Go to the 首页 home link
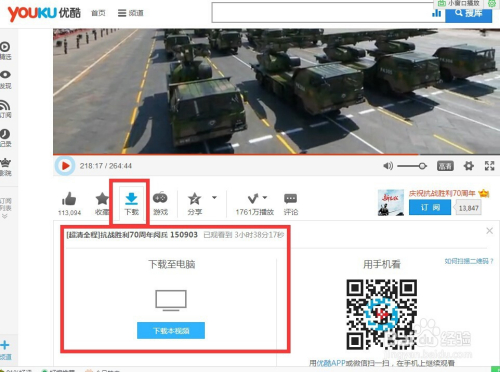The image size is (500, 372). click(98, 13)
